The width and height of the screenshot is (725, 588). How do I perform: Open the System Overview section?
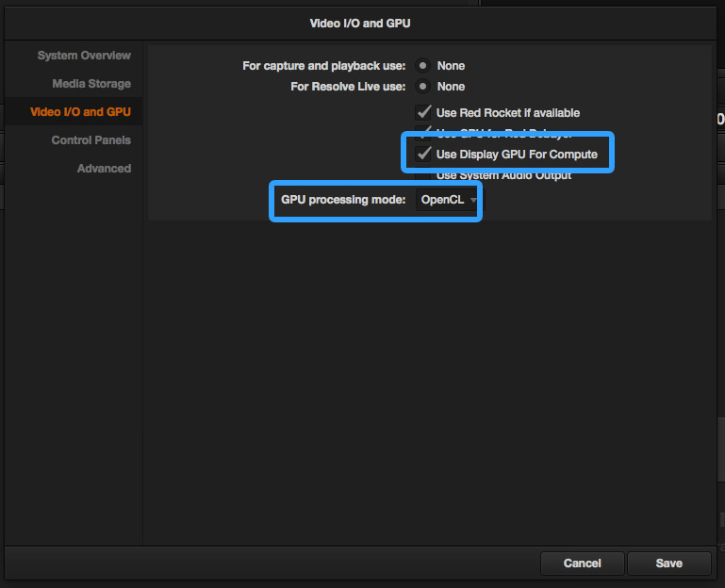[84, 56]
